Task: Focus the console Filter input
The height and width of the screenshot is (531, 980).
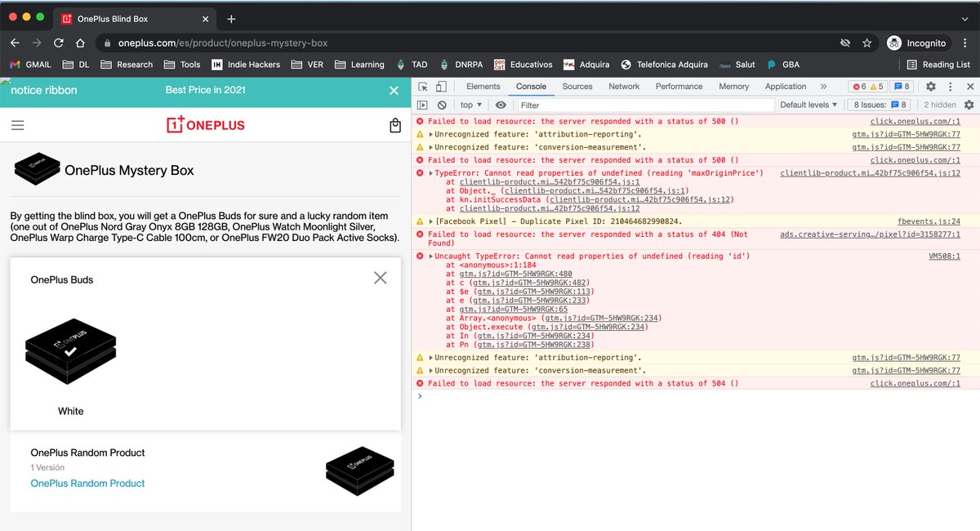Action: (645, 105)
